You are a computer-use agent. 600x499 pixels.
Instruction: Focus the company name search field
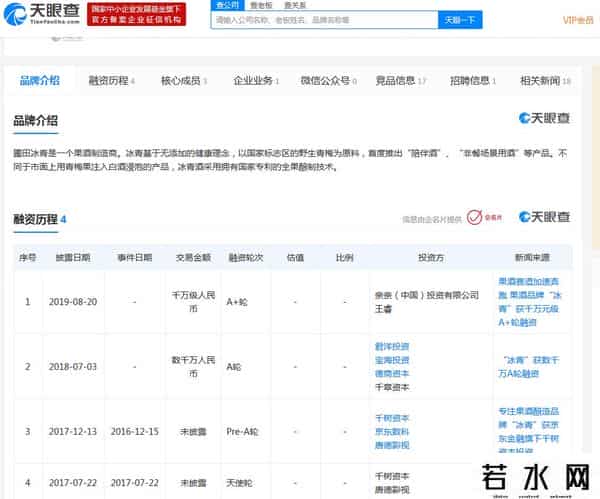coord(324,20)
